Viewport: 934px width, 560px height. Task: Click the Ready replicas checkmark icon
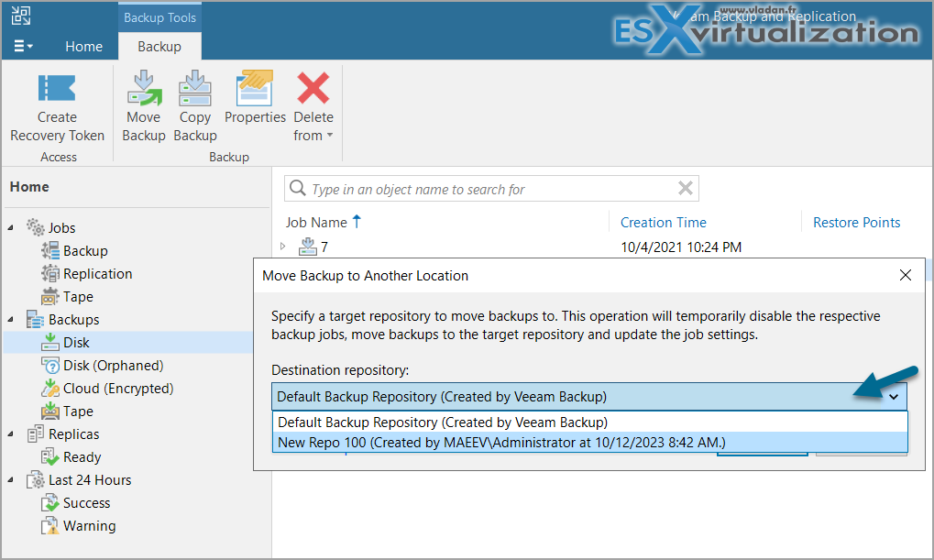coord(50,457)
